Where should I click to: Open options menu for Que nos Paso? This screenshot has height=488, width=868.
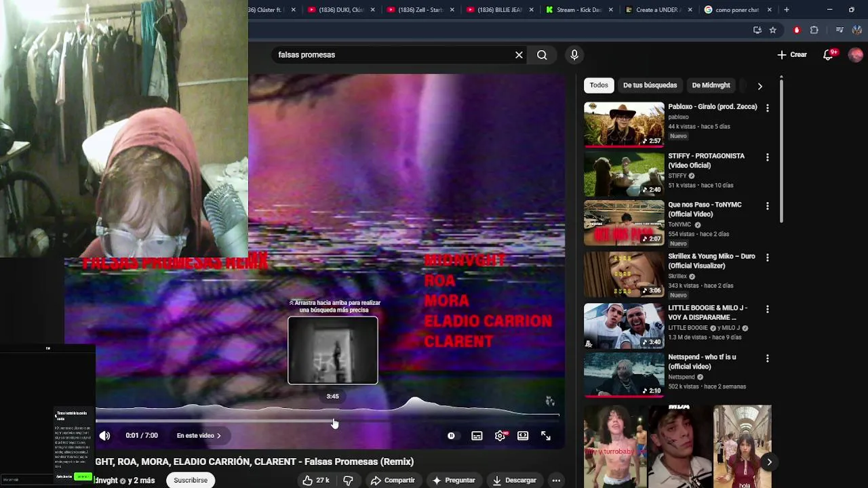(x=767, y=206)
